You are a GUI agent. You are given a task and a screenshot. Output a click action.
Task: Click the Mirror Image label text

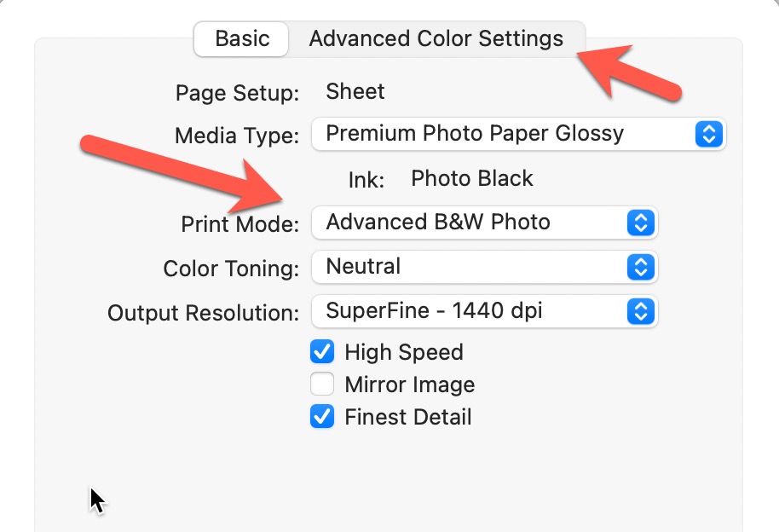coord(409,385)
